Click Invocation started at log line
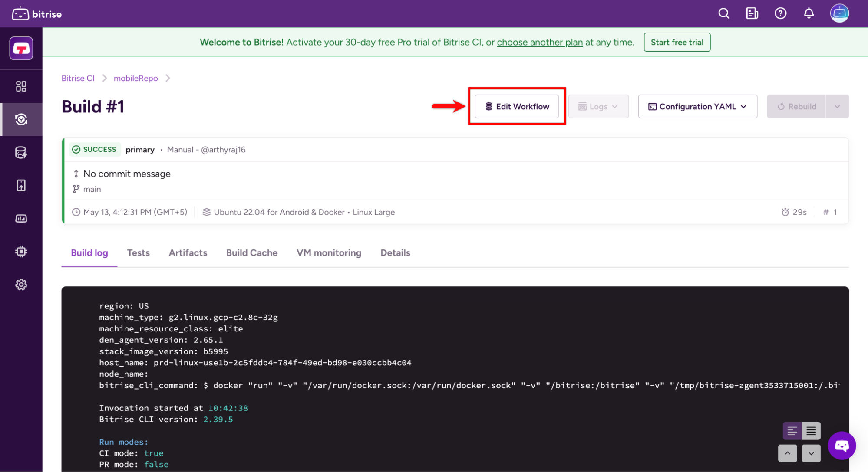 coord(173,408)
